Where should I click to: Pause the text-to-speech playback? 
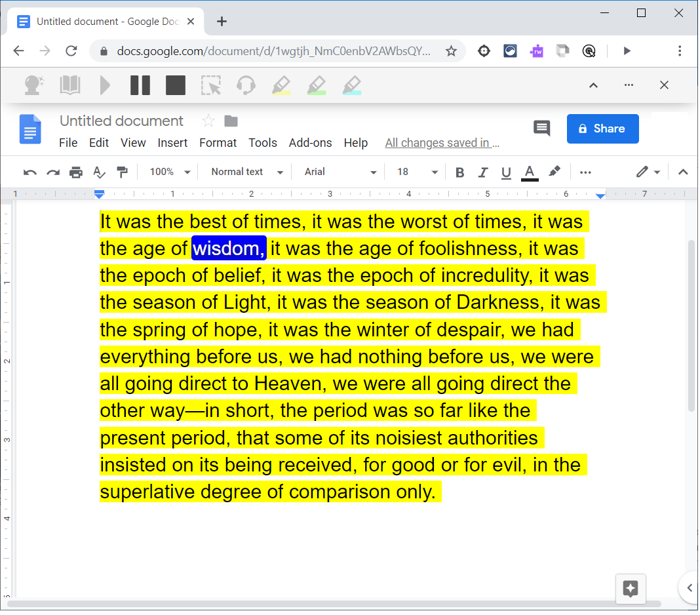coord(140,85)
